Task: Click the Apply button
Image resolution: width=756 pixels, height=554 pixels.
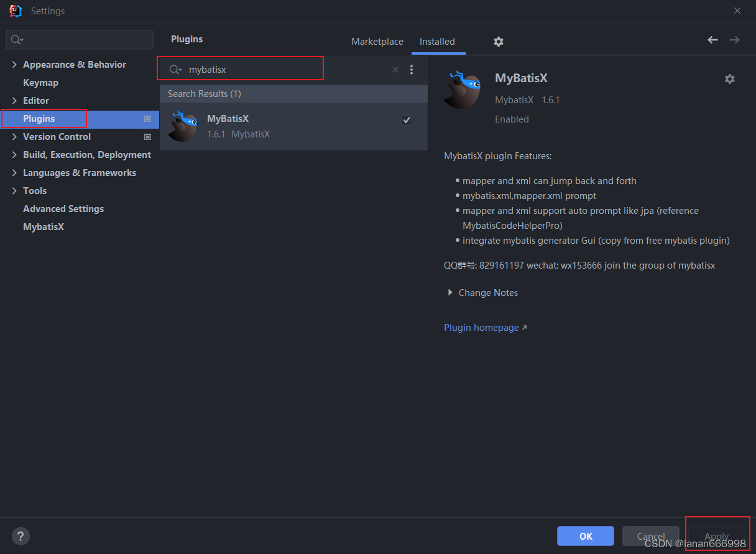Action: pyautogui.click(x=716, y=536)
